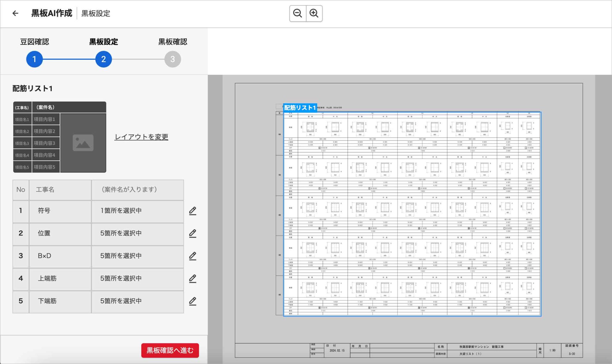Select step 2 circle 黒板設定
The image size is (612, 364).
tap(103, 59)
